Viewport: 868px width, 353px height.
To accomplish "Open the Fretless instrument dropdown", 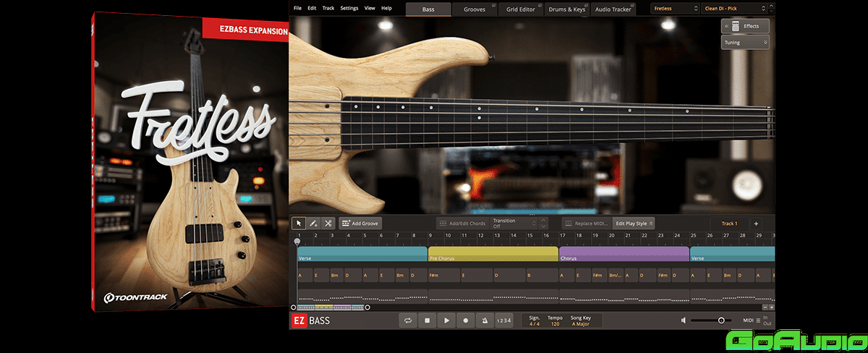I will coord(674,9).
